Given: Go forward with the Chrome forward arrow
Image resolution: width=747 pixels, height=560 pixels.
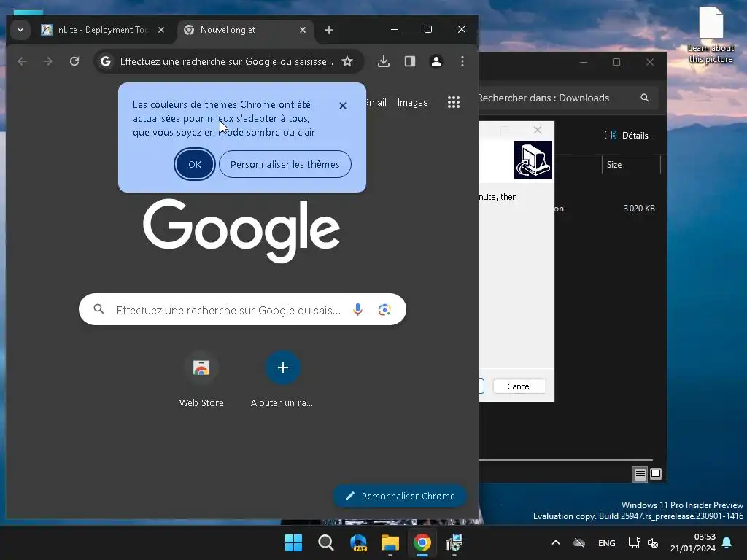Looking at the screenshot, I should click(x=47, y=61).
